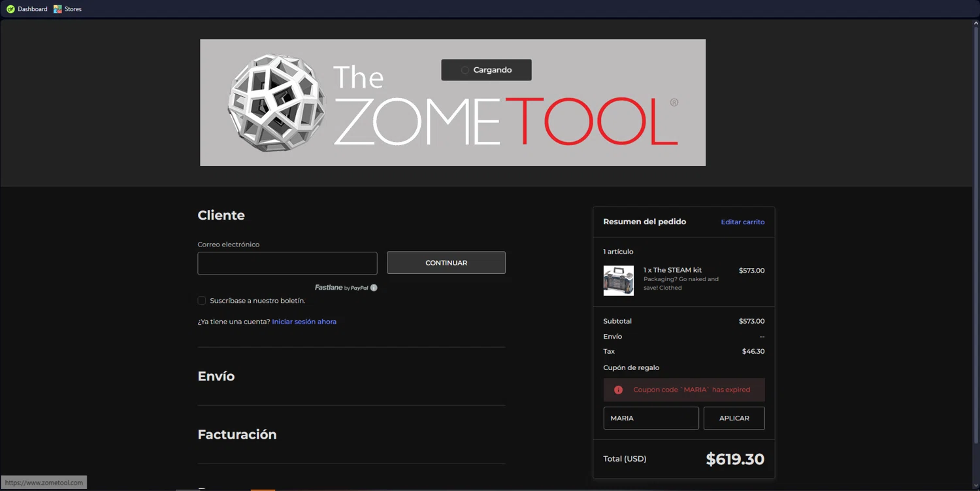Viewport: 980px width, 491px height.
Task: Click the Total $619.30 amount
Action: [x=735, y=459]
